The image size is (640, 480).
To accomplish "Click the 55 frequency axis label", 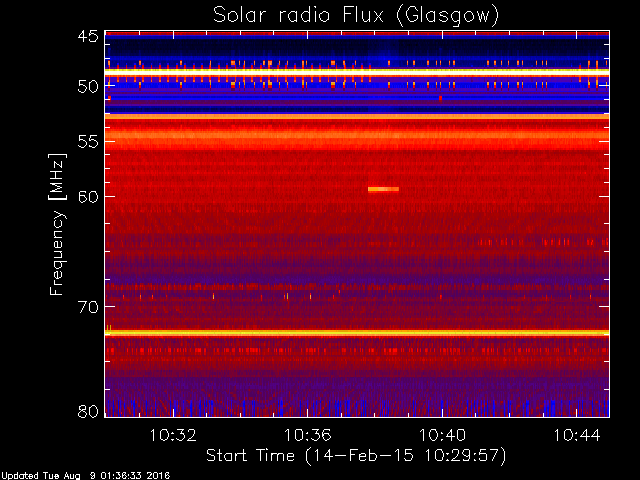I will click(88, 142).
